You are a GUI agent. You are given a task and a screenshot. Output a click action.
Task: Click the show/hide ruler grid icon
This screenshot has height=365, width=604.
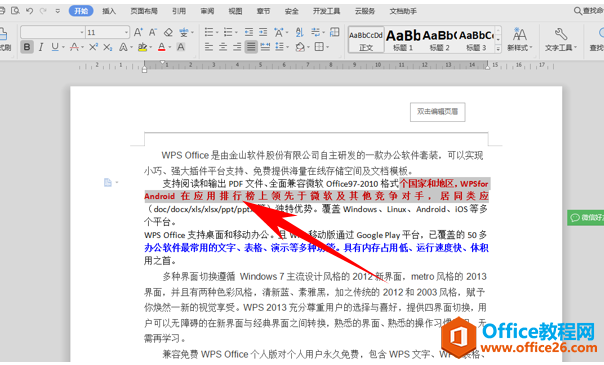[x=335, y=32]
